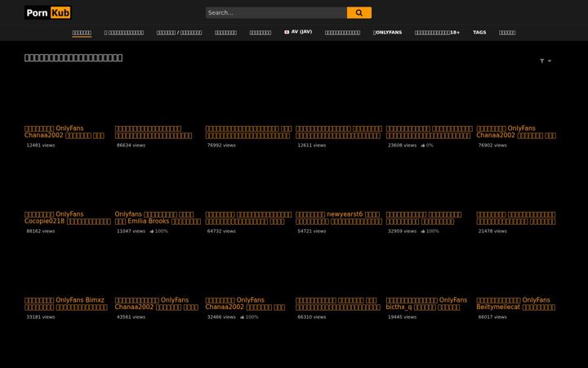This screenshot has height=368, width=588.
Task: Click the "33181 views" text
Action: coord(41,317)
